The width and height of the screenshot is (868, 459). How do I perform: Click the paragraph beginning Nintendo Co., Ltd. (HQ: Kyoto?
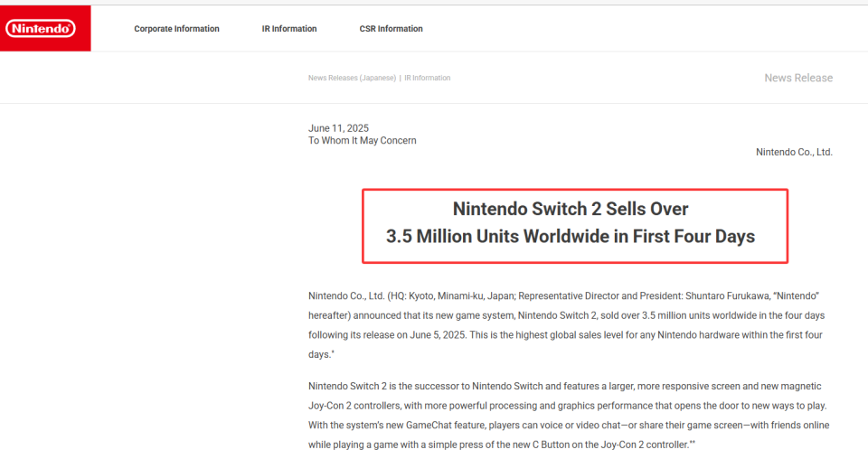click(566, 325)
